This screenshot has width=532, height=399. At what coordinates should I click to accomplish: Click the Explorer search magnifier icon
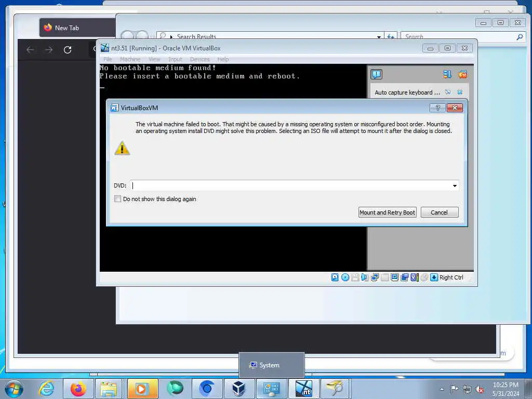520,37
